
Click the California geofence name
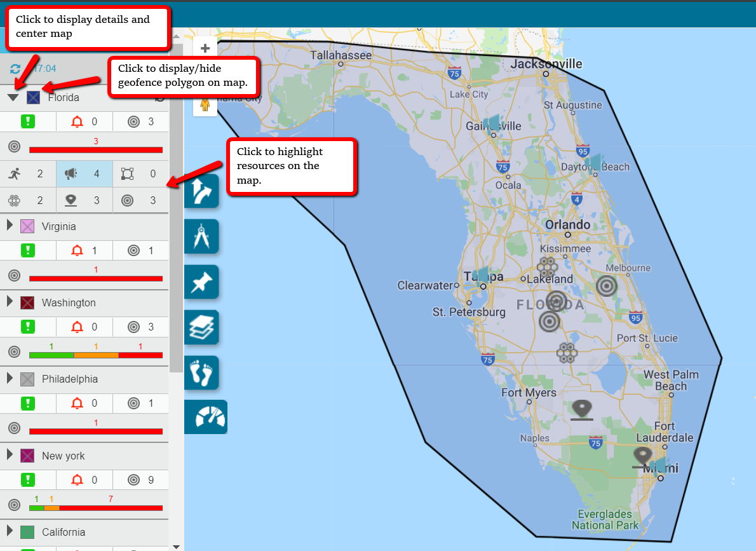pyautogui.click(x=64, y=532)
